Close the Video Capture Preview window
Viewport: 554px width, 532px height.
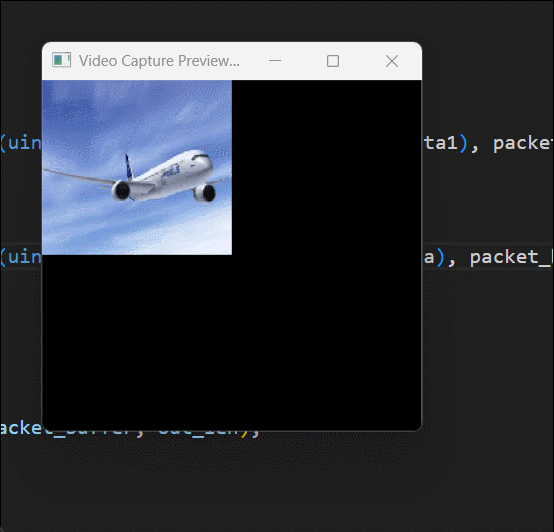pyautogui.click(x=392, y=61)
